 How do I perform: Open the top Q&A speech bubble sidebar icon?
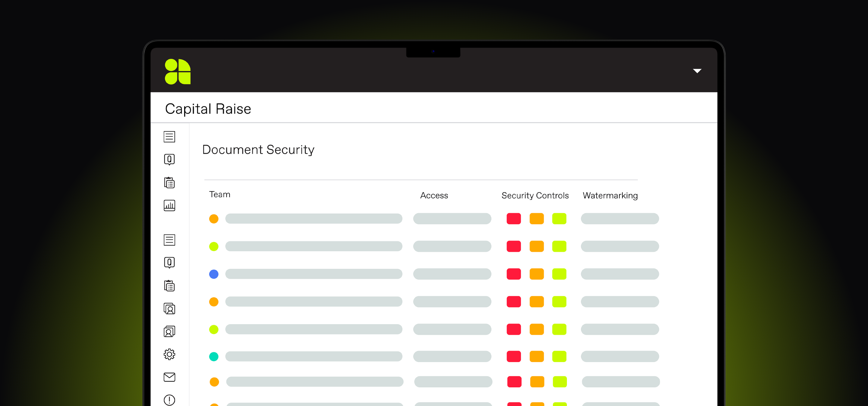pos(169,160)
